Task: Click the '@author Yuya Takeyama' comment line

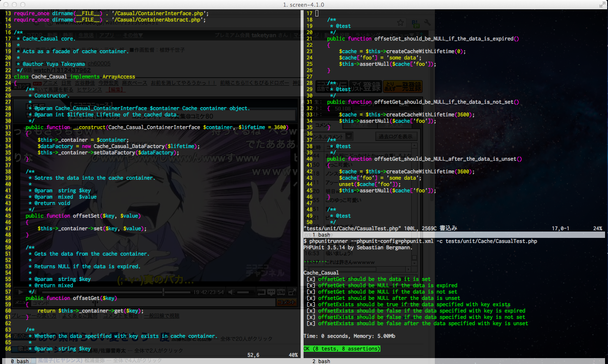Action: (x=51, y=64)
